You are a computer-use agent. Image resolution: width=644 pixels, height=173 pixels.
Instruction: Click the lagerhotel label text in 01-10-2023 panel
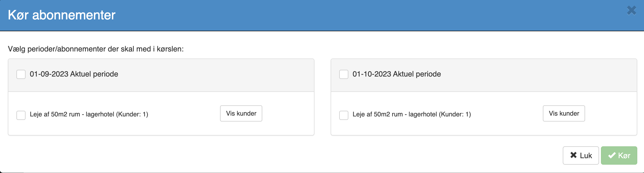click(412, 114)
